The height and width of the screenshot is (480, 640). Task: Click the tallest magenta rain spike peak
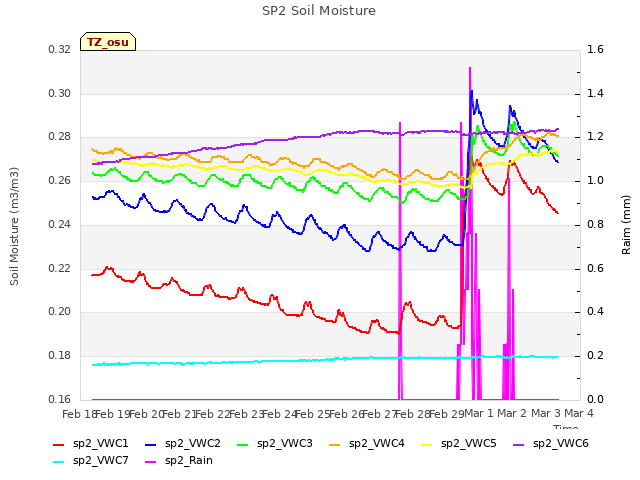click(470, 68)
